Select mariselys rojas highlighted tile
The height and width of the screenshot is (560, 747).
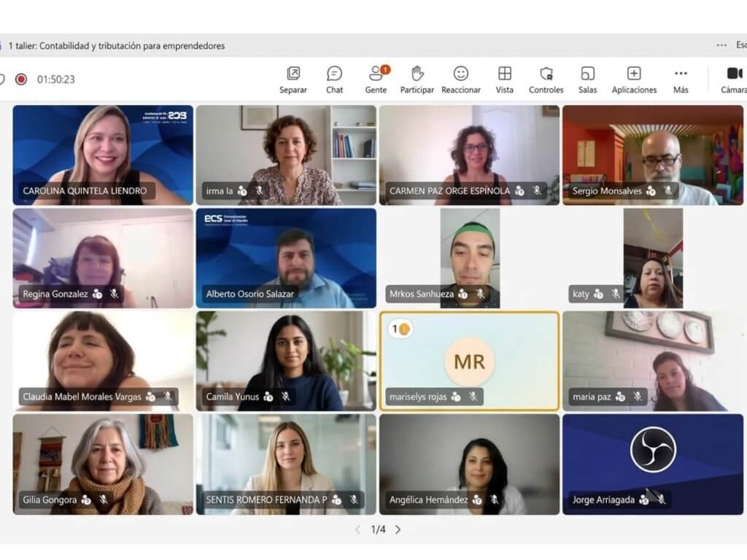(469, 360)
